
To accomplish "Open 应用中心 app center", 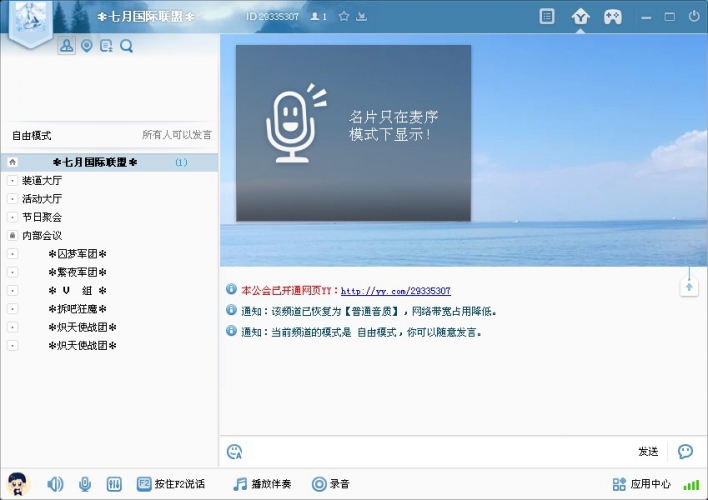I will tap(642, 484).
